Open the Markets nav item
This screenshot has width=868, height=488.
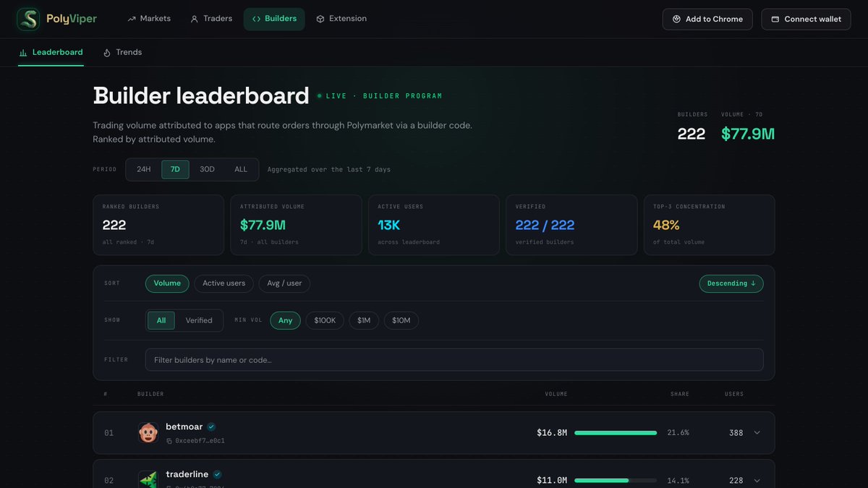(x=149, y=19)
